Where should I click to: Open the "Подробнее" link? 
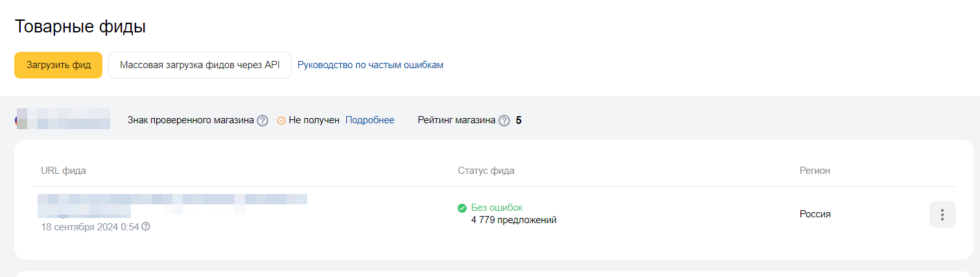[369, 120]
